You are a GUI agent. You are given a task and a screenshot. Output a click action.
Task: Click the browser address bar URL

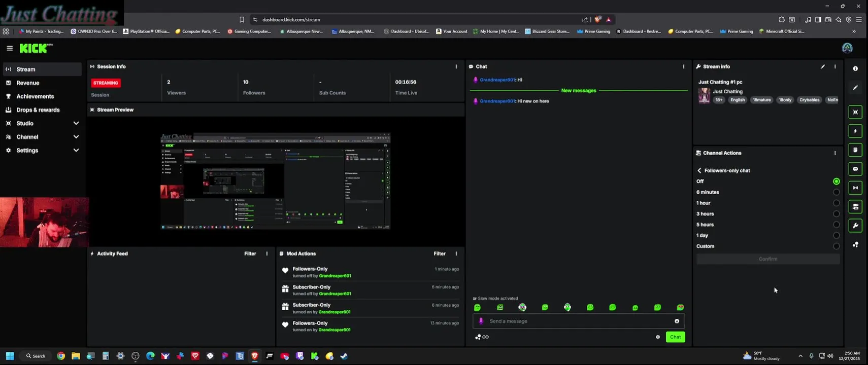click(x=291, y=19)
